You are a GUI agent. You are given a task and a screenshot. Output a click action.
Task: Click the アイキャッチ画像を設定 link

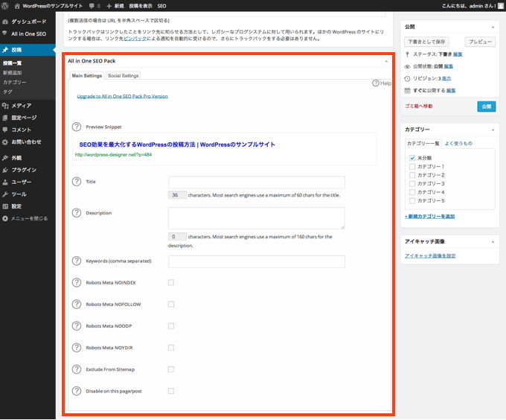tap(430, 255)
